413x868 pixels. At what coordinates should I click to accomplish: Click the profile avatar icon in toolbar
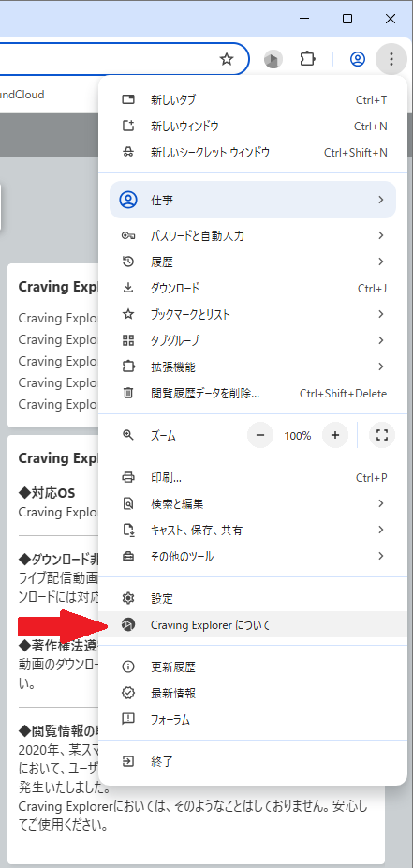[x=358, y=59]
